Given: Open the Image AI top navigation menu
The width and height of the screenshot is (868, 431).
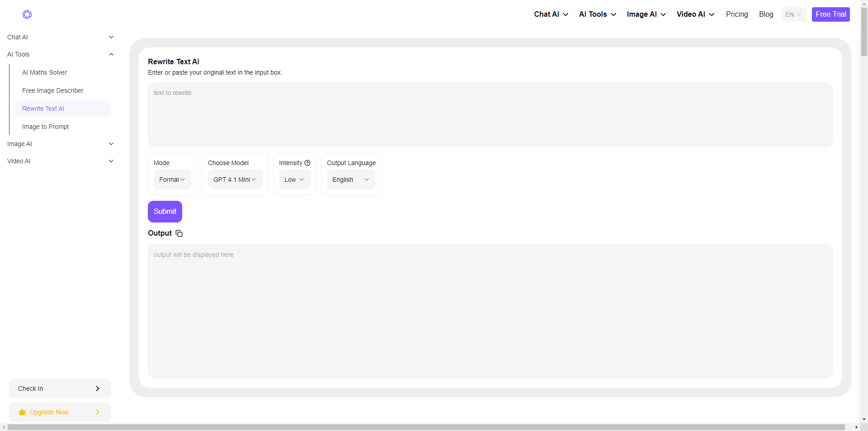Looking at the screenshot, I should [x=646, y=14].
